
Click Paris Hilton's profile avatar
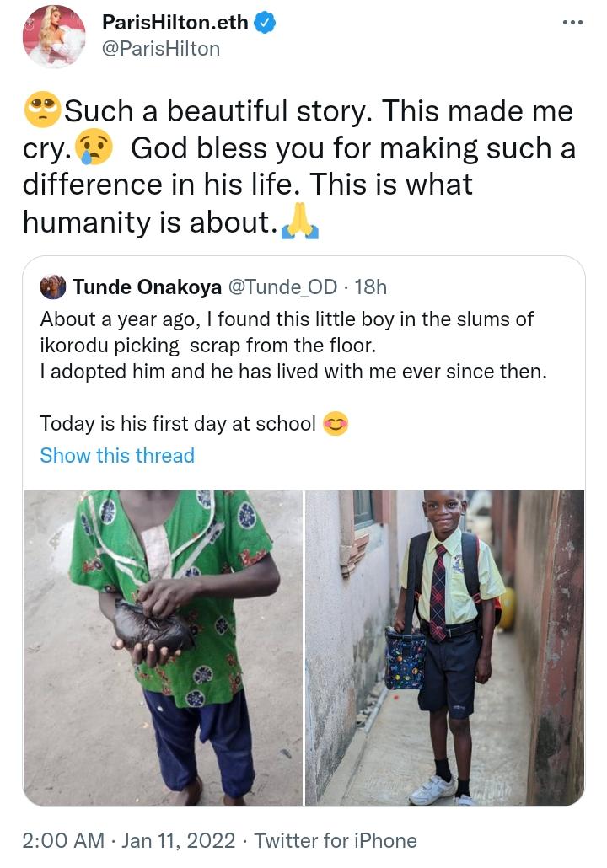point(54,37)
